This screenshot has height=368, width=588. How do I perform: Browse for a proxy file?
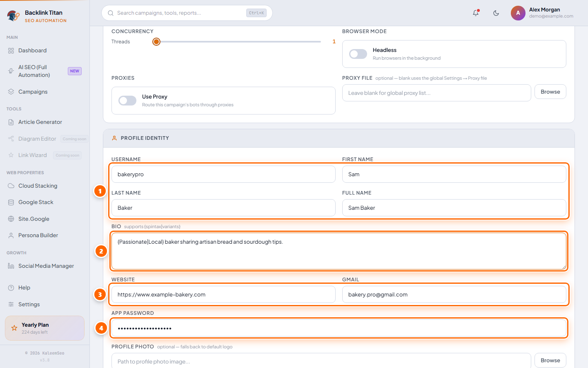coord(550,92)
